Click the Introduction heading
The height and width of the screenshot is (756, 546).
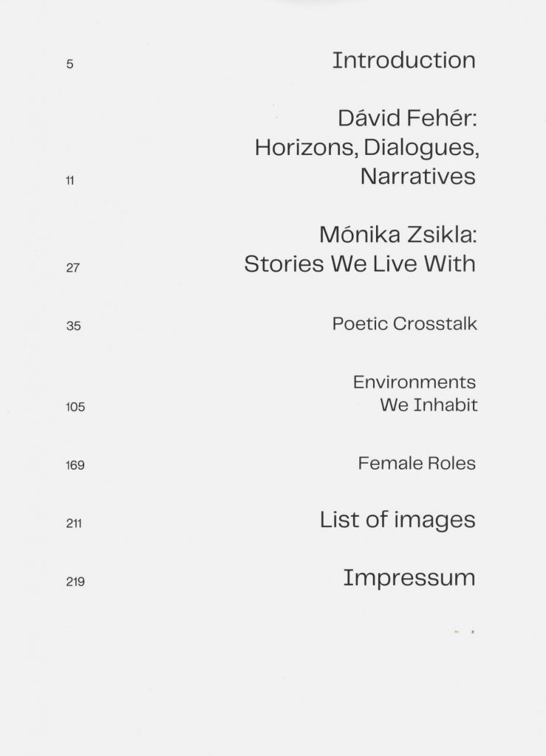(403, 61)
